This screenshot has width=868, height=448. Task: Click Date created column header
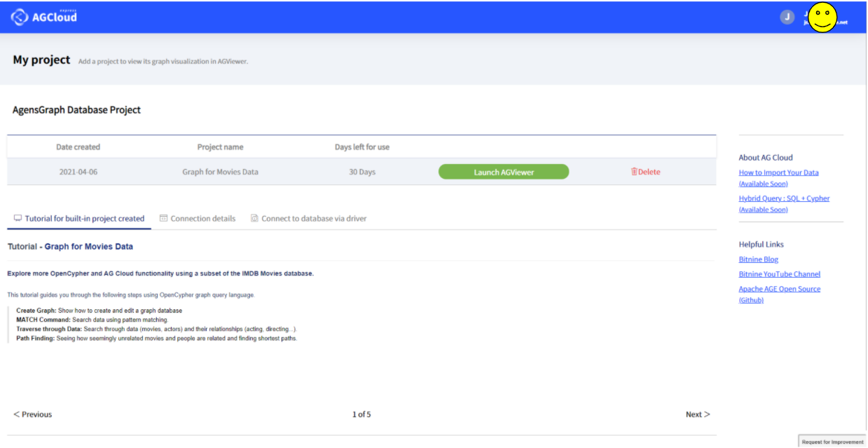coord(78,147)
